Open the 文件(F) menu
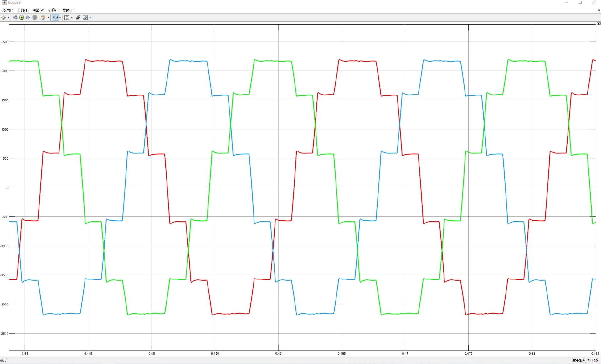This screenshot has width=601, height=364. (8, 10)
